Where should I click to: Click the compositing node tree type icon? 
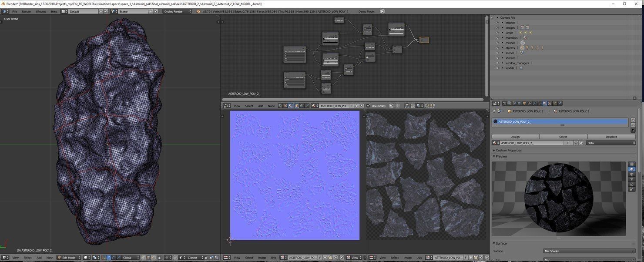tap(280, 106)
